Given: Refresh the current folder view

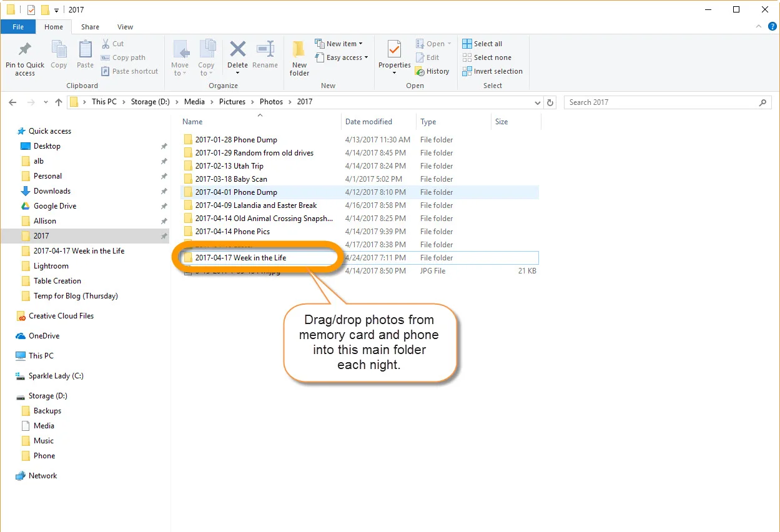Looking at the screenshot, I should [x=550, y=102].
